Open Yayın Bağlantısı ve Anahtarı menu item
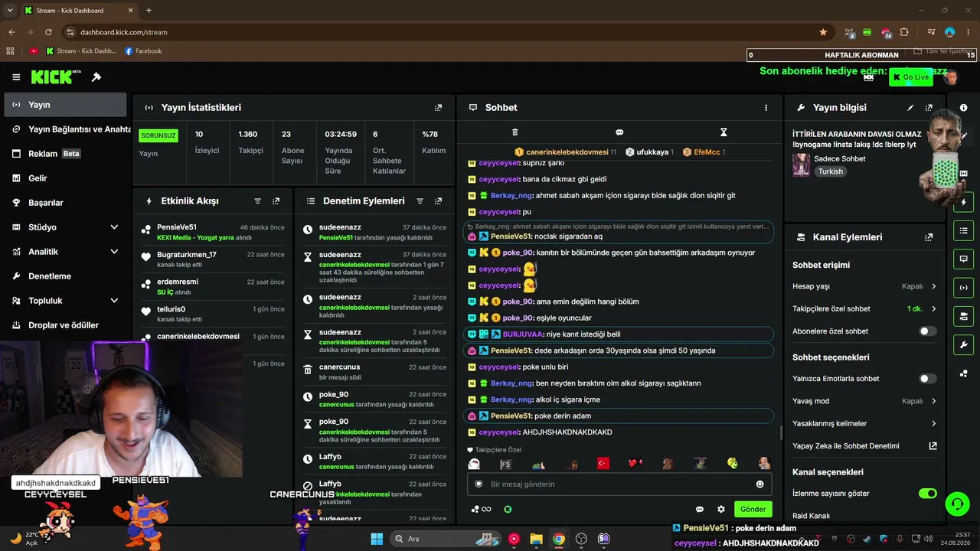 [65, 129]
